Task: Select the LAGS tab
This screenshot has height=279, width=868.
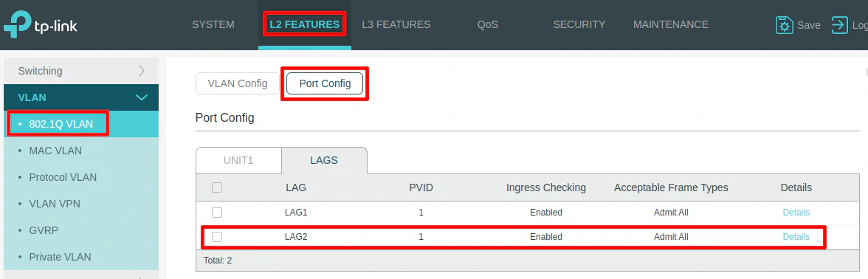Action: 324,161
